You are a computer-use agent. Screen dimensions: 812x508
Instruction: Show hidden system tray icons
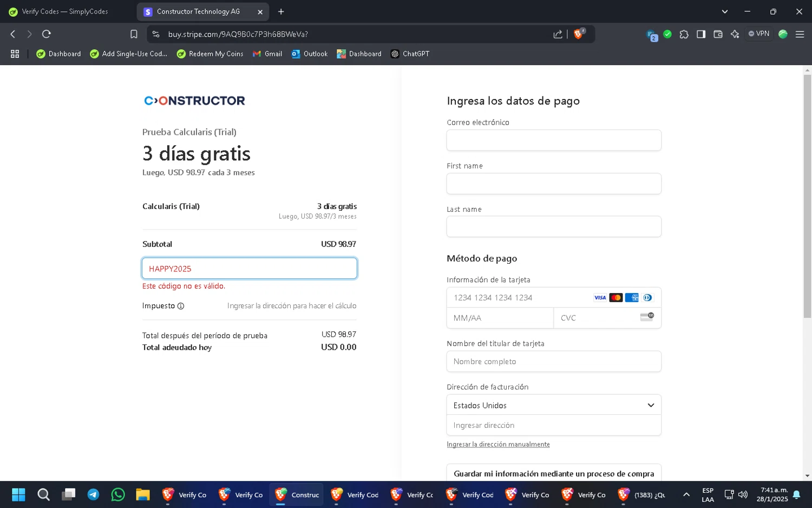(686, 494)
